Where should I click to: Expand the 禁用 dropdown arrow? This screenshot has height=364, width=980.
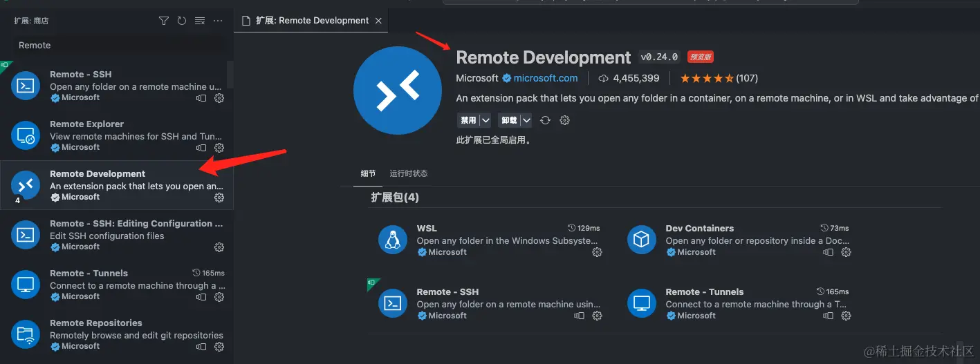486,120
